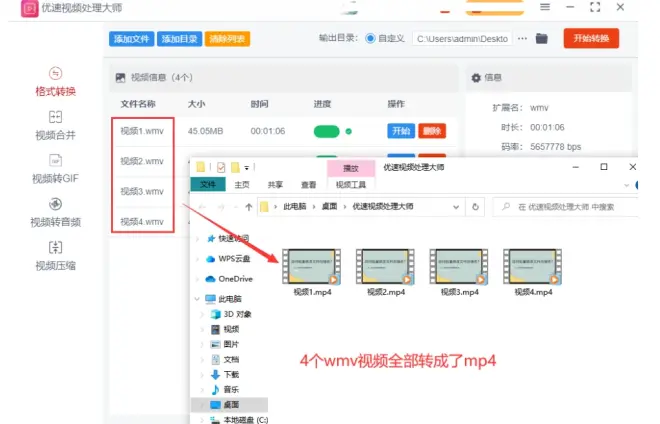Image resolution: width=660 pixels, height=424 pixels.
Task: Expand 快速访问 in navigation tree
Action: (197, 239)
